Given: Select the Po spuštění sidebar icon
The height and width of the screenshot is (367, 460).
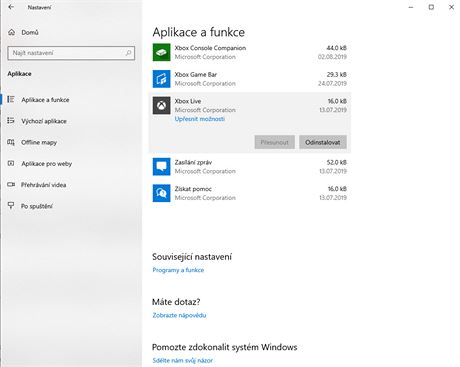Looking at the screenshot, I should [x=11, y=206].
